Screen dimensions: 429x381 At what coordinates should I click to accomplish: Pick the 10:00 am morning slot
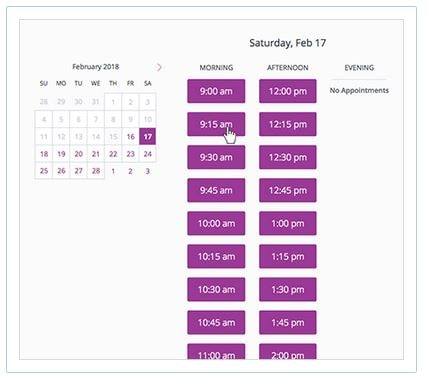(x=216, y=223)
